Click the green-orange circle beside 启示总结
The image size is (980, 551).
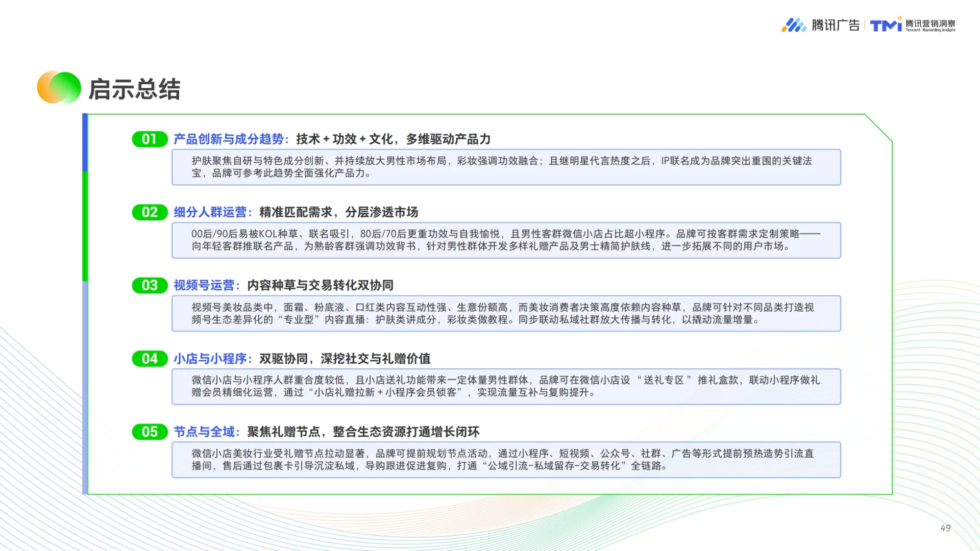pos(59,87)
